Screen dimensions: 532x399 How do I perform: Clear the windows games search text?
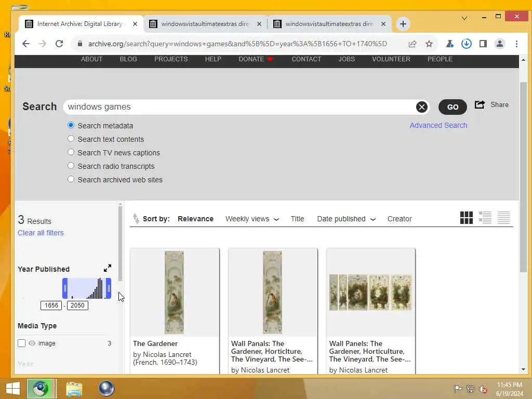tap(422, 107)
